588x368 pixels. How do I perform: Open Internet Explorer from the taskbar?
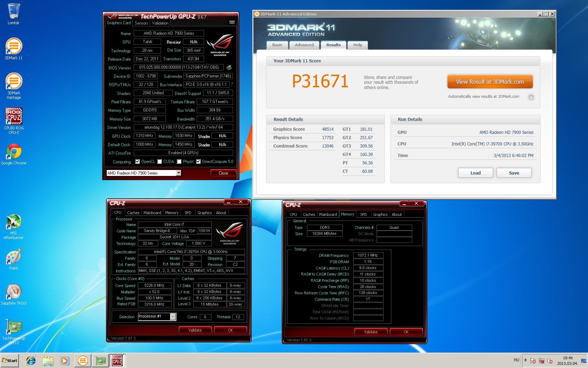[31, 361]
